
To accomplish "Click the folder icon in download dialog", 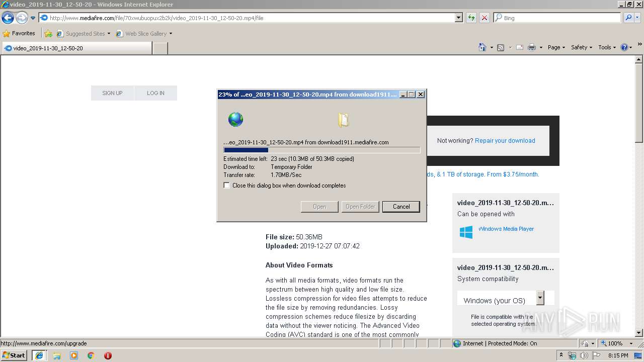I will pyautogui.click(x=343, y=120).
